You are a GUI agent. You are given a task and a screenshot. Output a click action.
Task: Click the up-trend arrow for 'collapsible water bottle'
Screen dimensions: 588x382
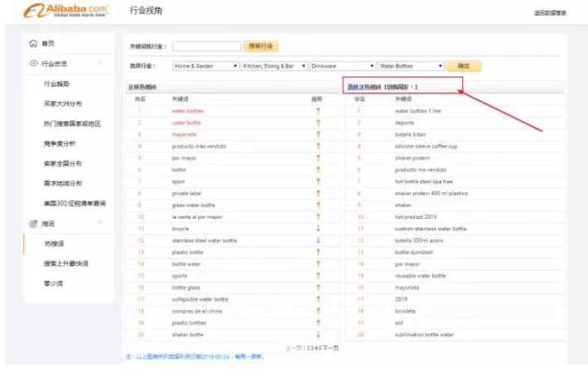(x=318, y=299)
